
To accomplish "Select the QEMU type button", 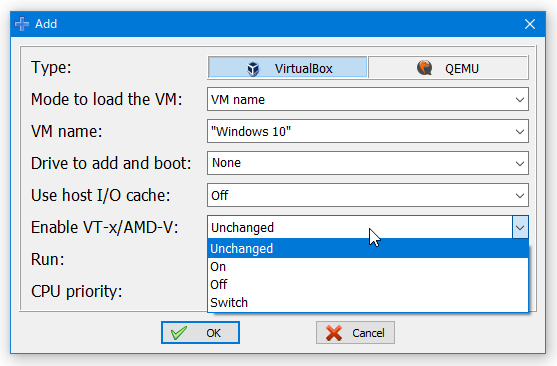I will (448, 68).
